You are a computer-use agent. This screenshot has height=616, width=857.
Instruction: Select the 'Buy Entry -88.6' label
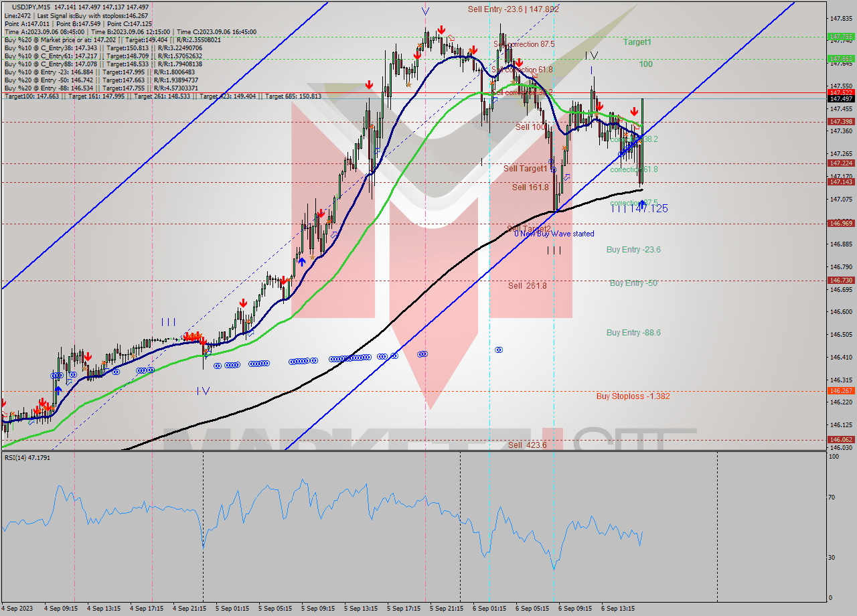(633, 332)
